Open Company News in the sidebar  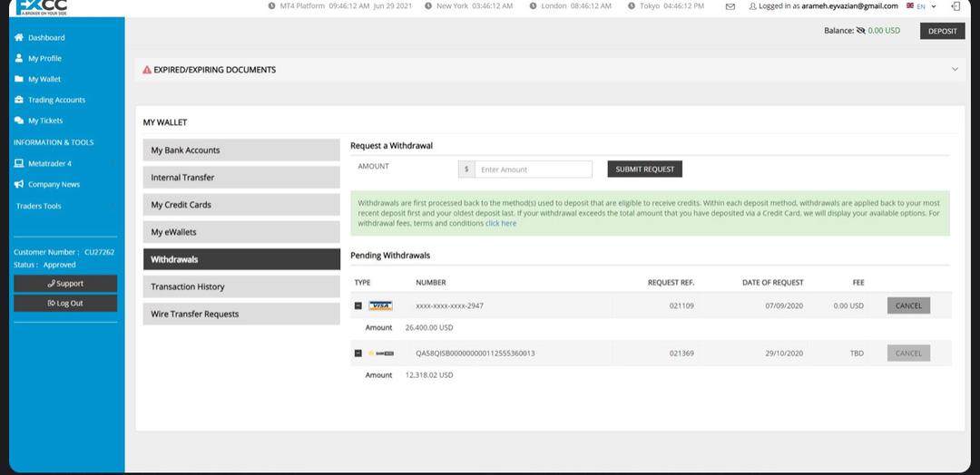click(54, 185)
